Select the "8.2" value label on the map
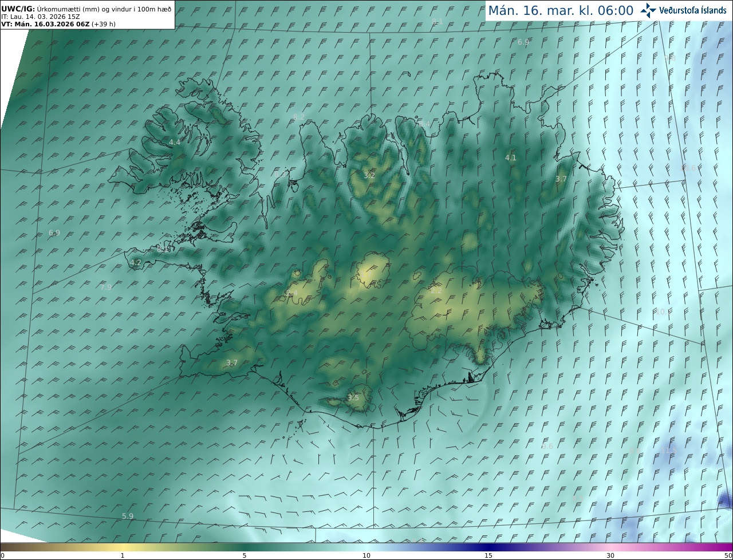The image size is (733, 560). 299,117
